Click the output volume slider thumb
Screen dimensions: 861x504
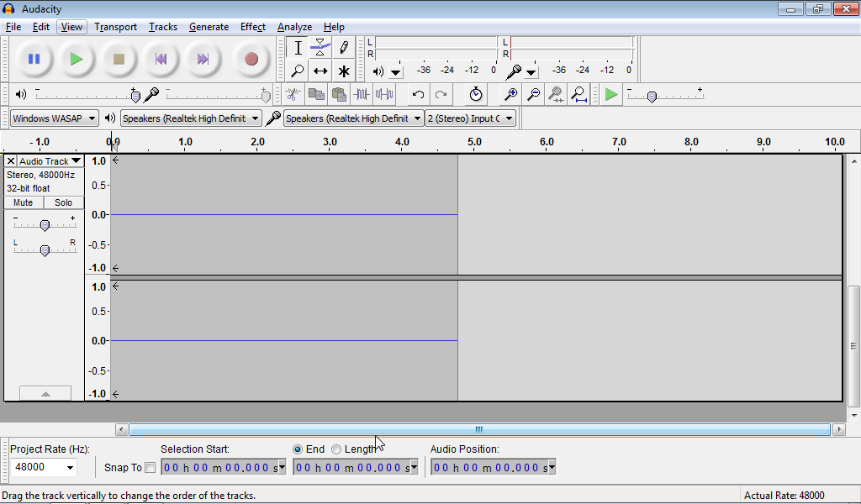[135, 97]
